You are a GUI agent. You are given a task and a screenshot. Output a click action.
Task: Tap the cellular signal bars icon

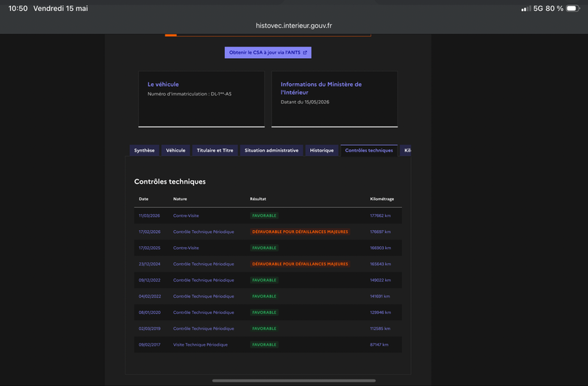coord(526,8)
